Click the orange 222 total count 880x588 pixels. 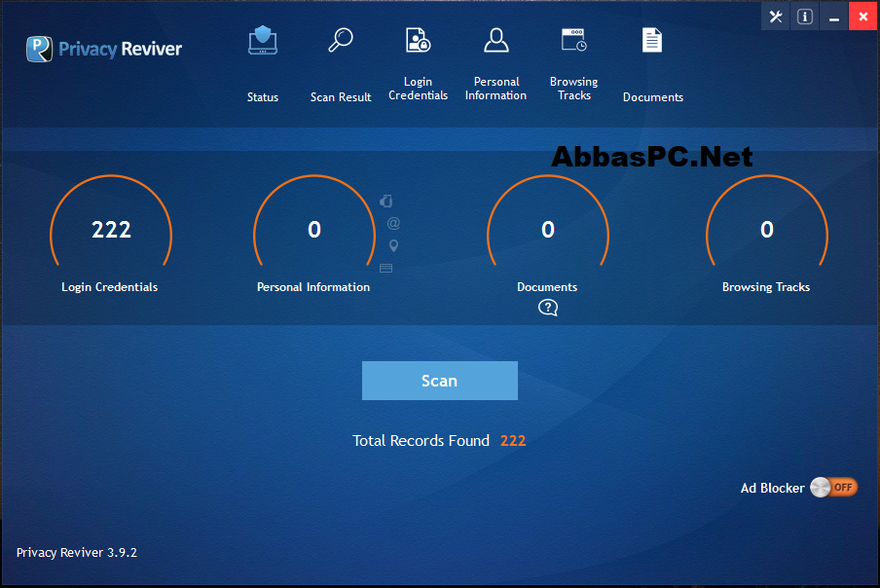point(513,440)
